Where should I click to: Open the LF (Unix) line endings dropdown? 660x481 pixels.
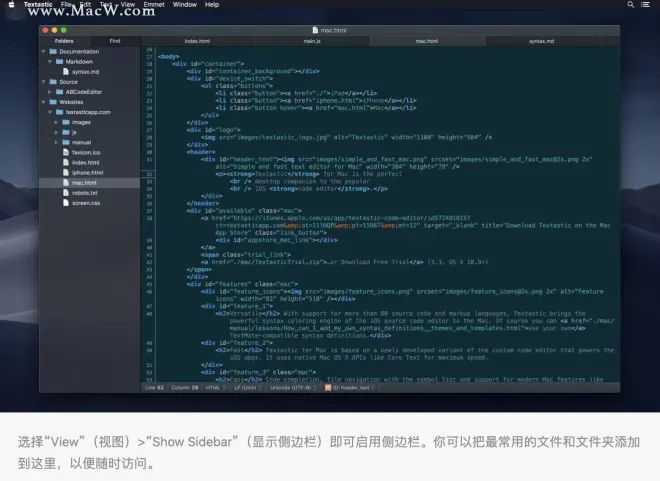pyautogui.click(x=248, y=388)
